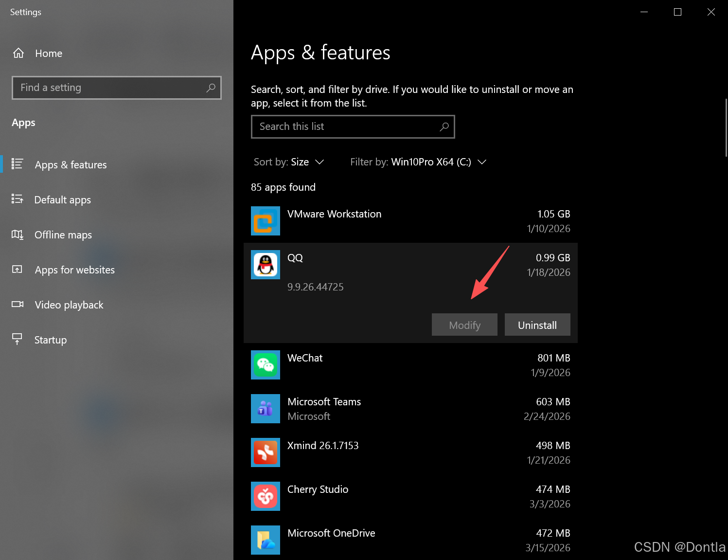The height and width of the screenshot is (560, 728).
Task: Select the Microsoft Teams entry name
Action: click(x=324, y=402)
